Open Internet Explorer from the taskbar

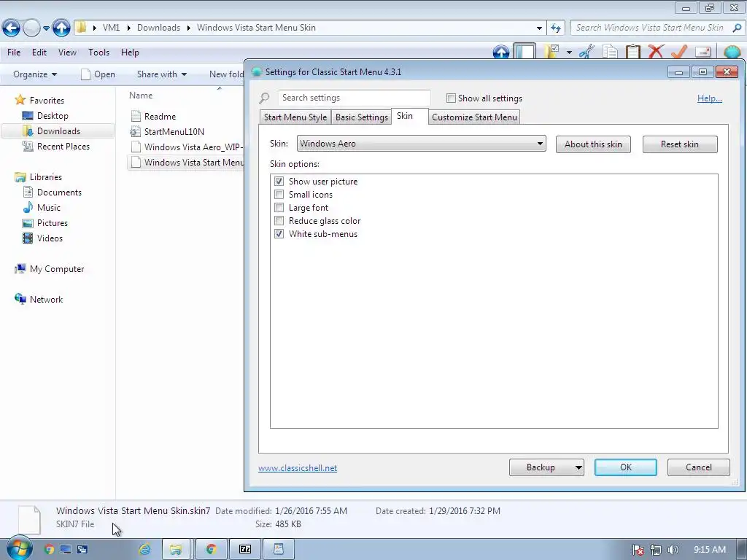[x=144, y=550]
